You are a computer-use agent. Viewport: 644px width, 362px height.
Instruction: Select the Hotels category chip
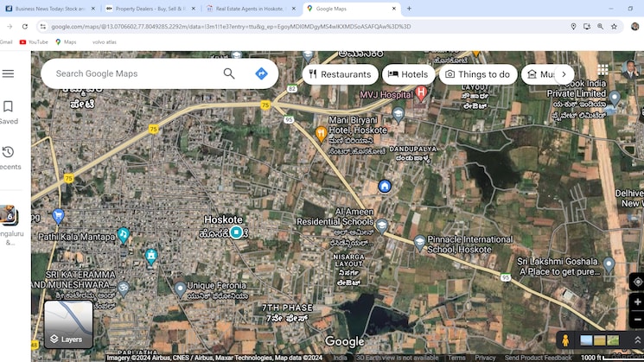click(407, 74)
